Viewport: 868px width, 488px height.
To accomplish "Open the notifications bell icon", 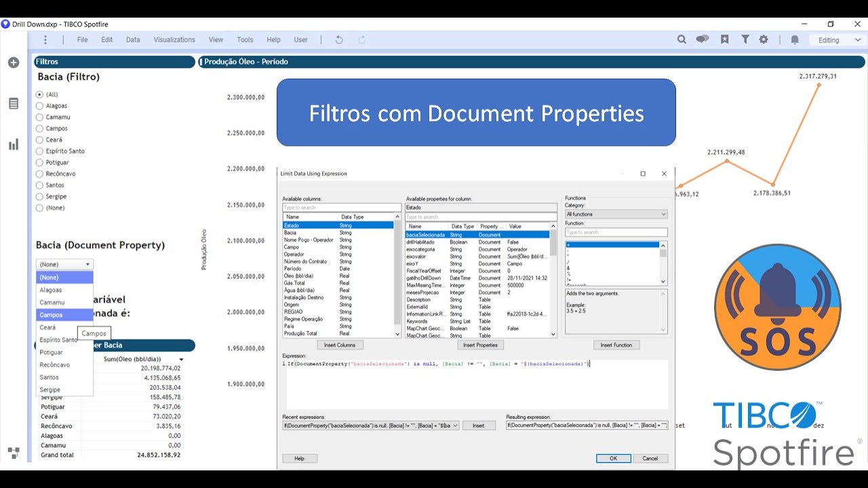I will (795, 40).
